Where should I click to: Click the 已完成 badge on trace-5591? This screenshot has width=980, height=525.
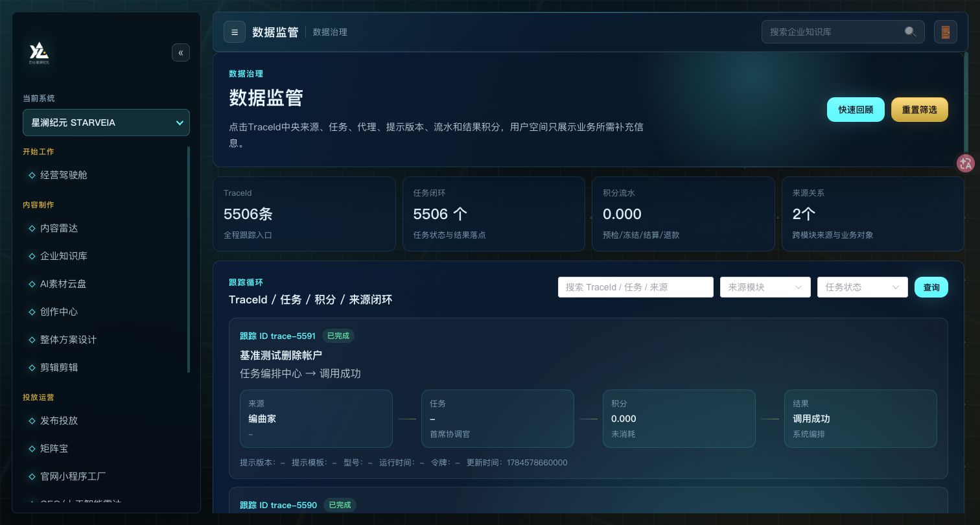[x=338, y=336]
